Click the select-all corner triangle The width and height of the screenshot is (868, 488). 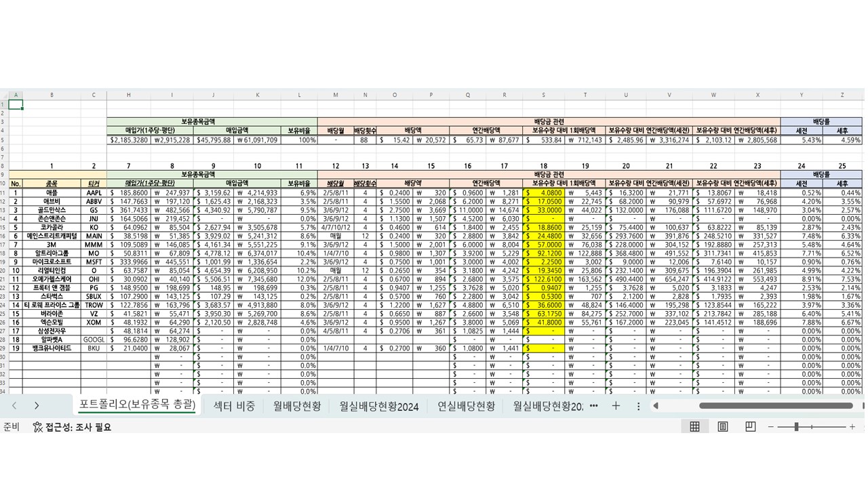click(x=5, y=95)
